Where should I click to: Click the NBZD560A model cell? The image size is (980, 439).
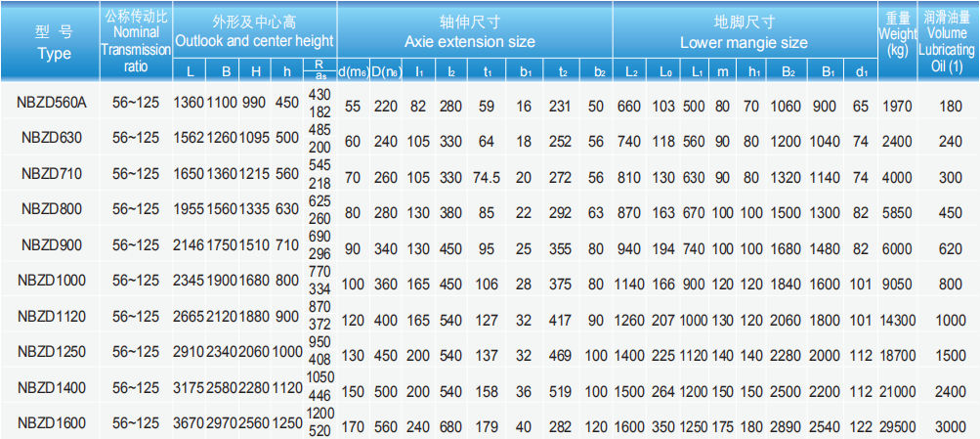52,105
